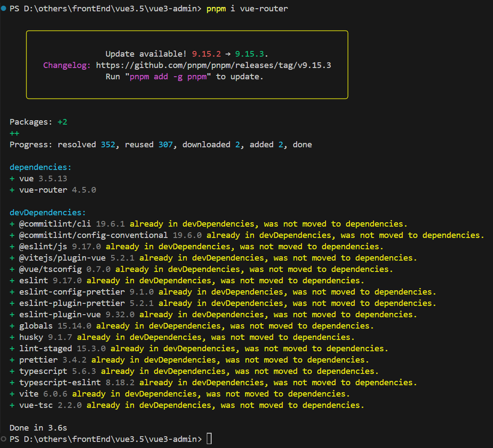Click the "devDependencies:" heading
The width and height of the screenshot is (493, 448).
point(48,213)
